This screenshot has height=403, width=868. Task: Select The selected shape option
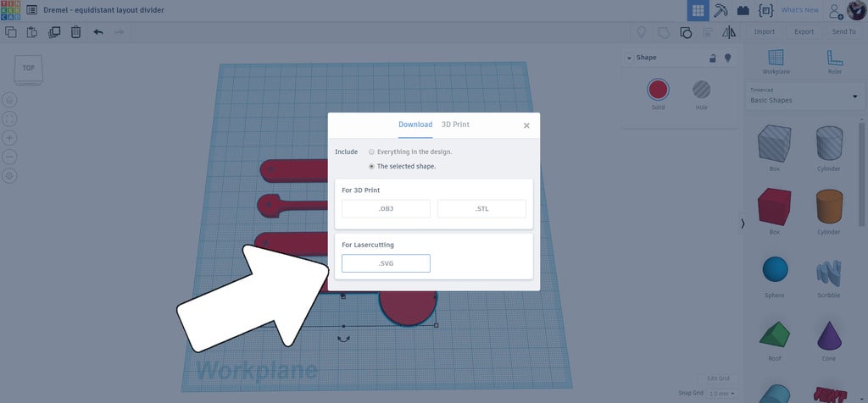pos(403,166)
